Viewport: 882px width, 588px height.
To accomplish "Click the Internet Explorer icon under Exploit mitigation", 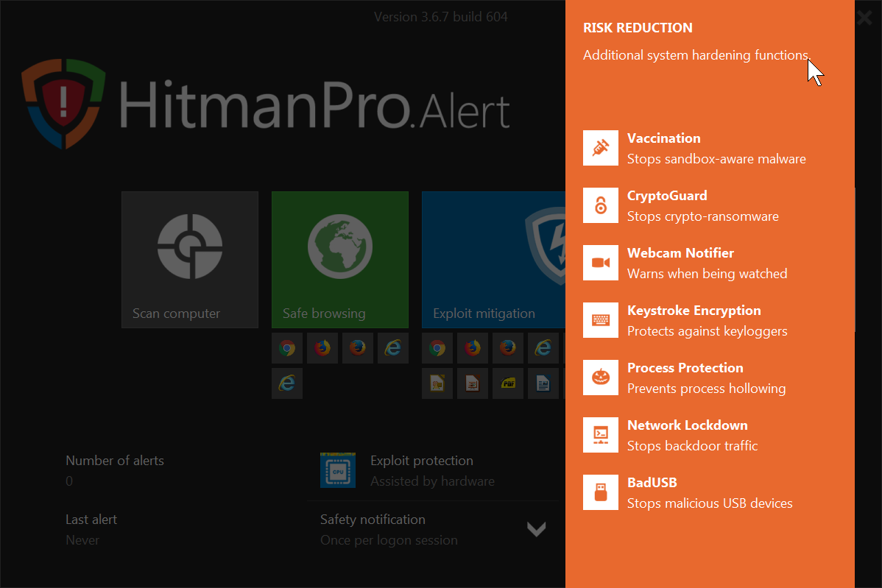I will pyautogui.click(x=543, y=348).
